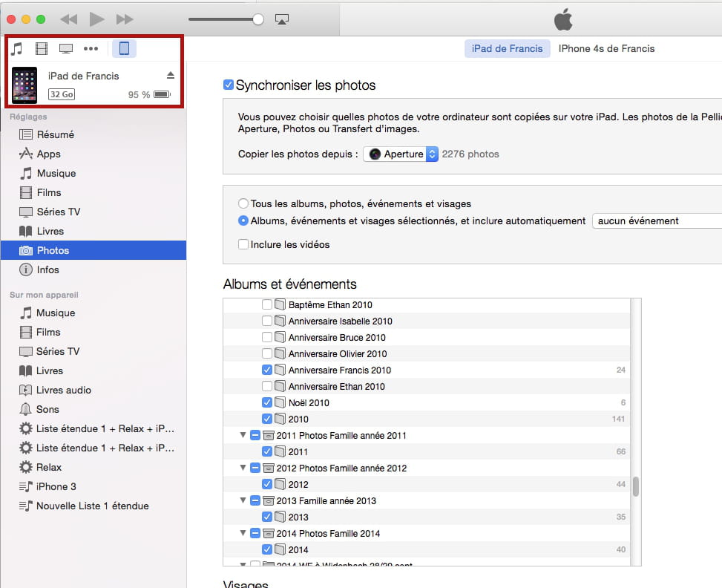Screen dimensions: 722x588
Task: Eject iPad de Francis
Action: (171, 75)
